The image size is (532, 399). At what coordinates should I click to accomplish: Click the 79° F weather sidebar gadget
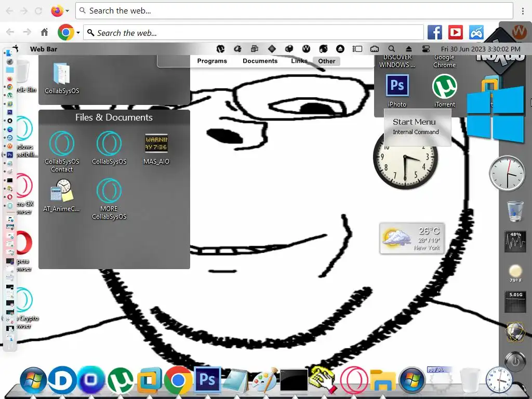pyautogui.click(x=515, y=273)
